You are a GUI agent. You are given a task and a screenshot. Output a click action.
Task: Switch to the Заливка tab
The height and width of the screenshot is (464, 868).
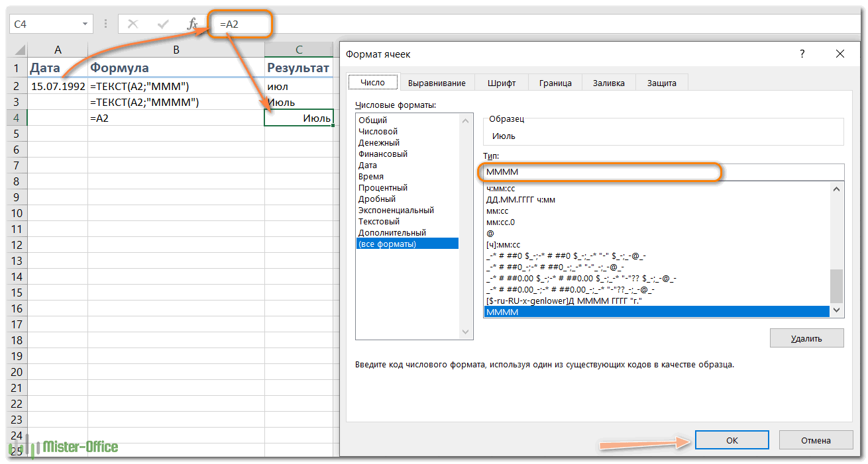tap(609, 83)
